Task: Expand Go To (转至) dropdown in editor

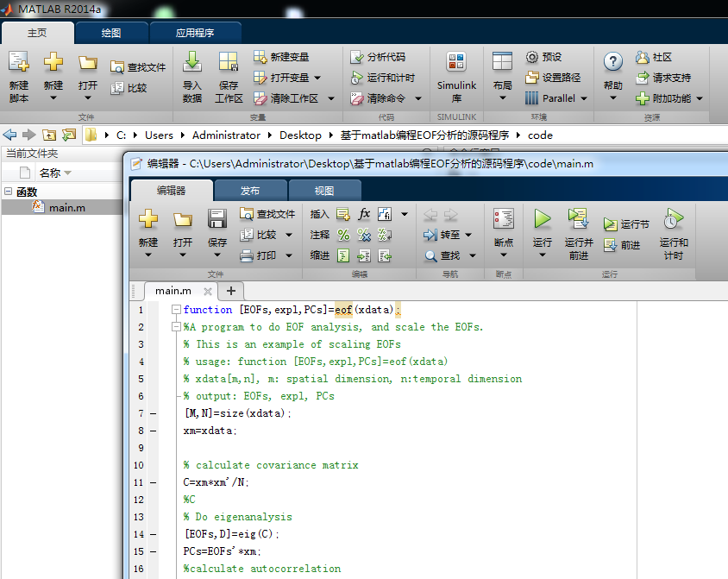Action: [x=468, y=235]
